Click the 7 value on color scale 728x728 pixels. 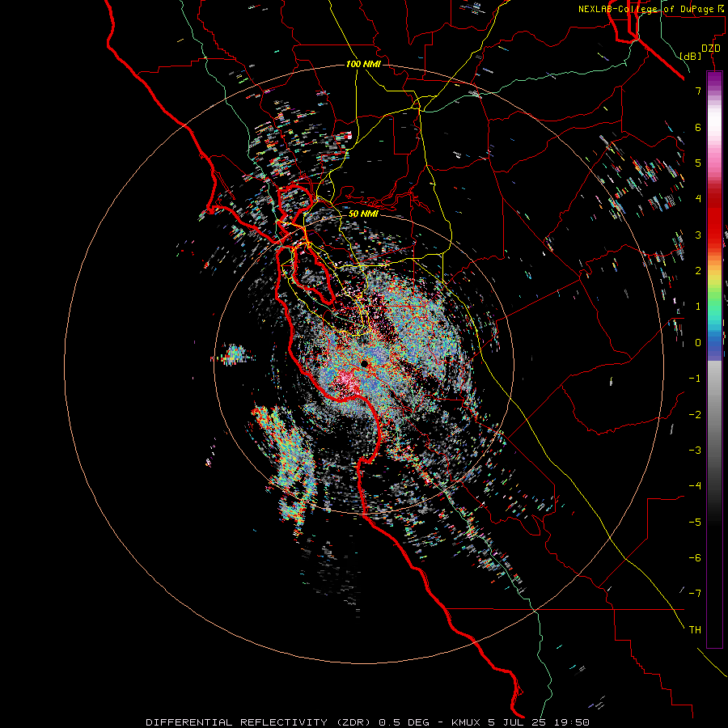(x=698, y=91)
